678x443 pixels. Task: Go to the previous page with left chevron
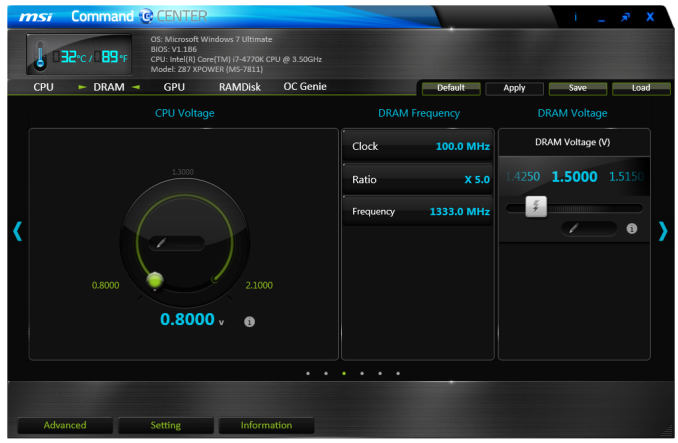click(x=17, y=231)
